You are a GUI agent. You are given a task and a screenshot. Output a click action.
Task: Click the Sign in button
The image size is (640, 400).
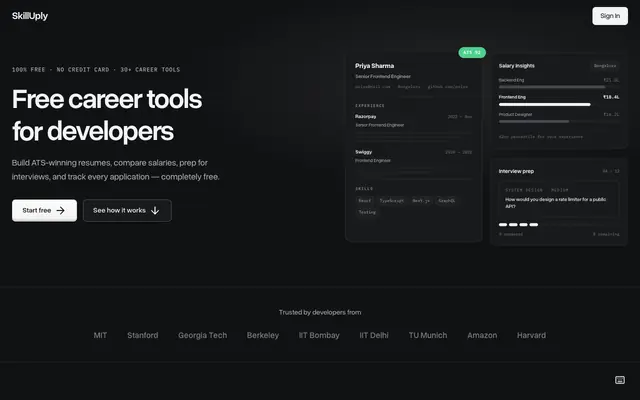tap(610, 16)
